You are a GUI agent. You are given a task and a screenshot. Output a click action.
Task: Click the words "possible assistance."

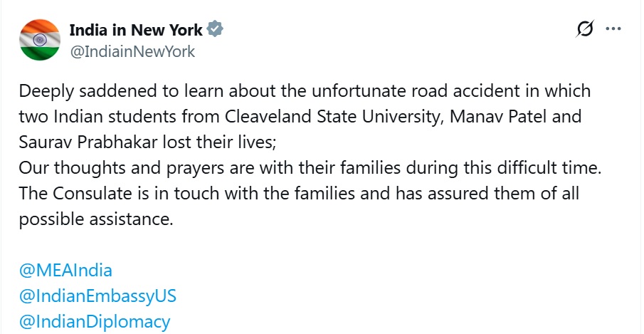pyautogui.click(x=96, y=219)
